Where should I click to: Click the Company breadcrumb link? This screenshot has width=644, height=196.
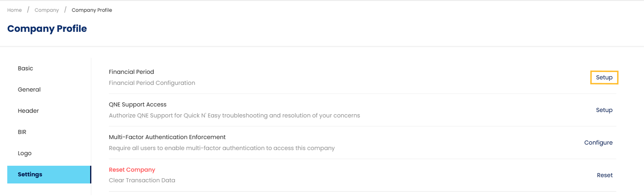tap(47, 10)
